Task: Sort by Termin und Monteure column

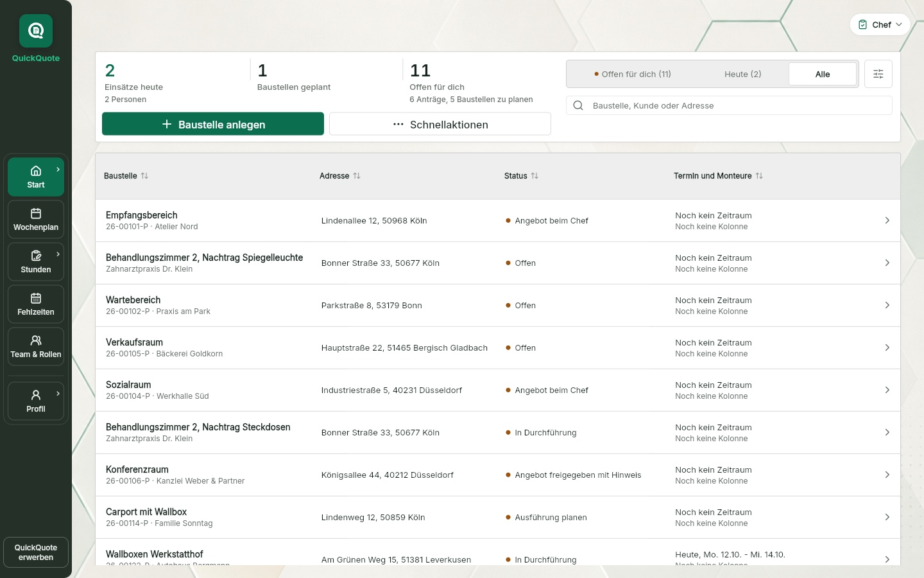Action: 718,176
